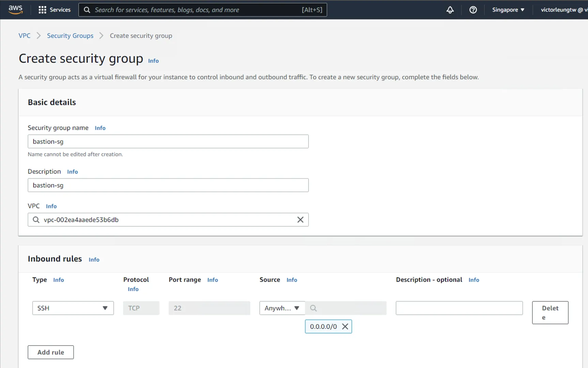
Task: Navigate to VPC breadcrumb link
Action: pos(24,36)
